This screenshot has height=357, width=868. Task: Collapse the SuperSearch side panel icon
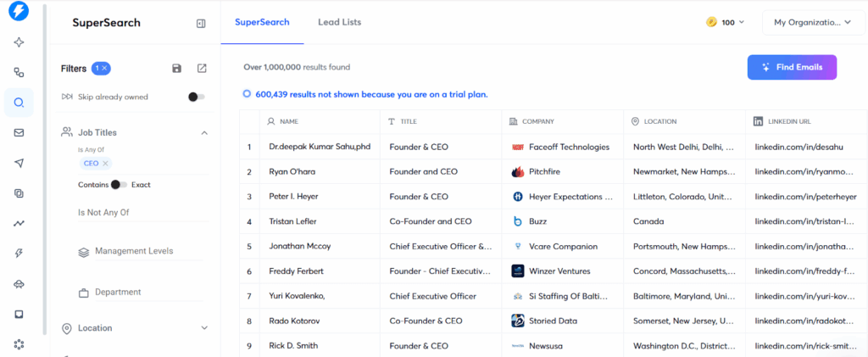(201, 24)
